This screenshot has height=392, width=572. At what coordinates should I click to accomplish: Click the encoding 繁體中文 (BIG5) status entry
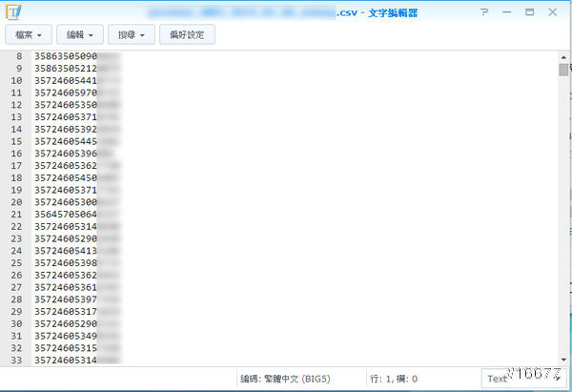point(285,379)
